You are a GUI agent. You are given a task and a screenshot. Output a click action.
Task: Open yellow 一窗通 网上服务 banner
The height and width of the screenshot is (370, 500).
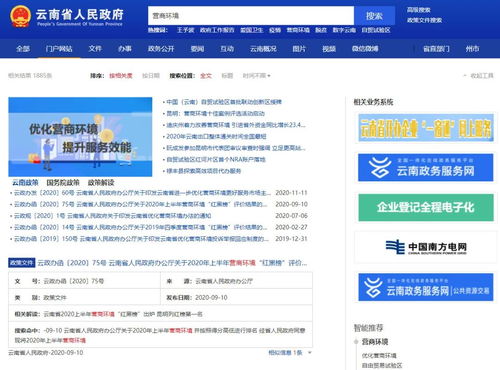click(x=426, y=128)
